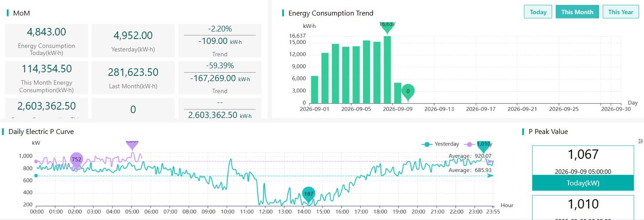Click the short bar for 2026-09-09
The image size is (644, 220).
click(398, 93)
